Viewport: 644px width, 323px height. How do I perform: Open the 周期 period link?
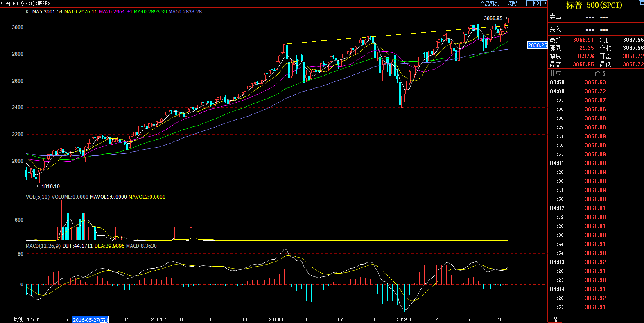(513, 4)
